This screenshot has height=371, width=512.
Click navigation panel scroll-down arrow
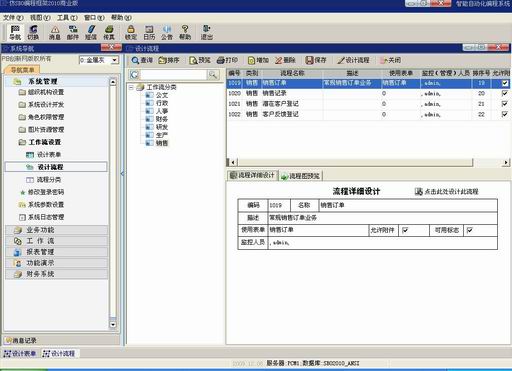click(x=113, y=324)
